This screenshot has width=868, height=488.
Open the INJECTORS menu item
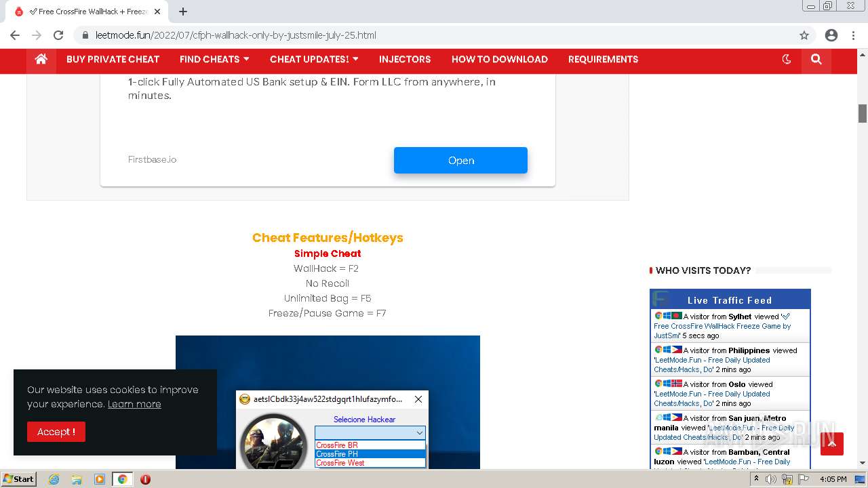pyautogui.click(x=405, y=59)
